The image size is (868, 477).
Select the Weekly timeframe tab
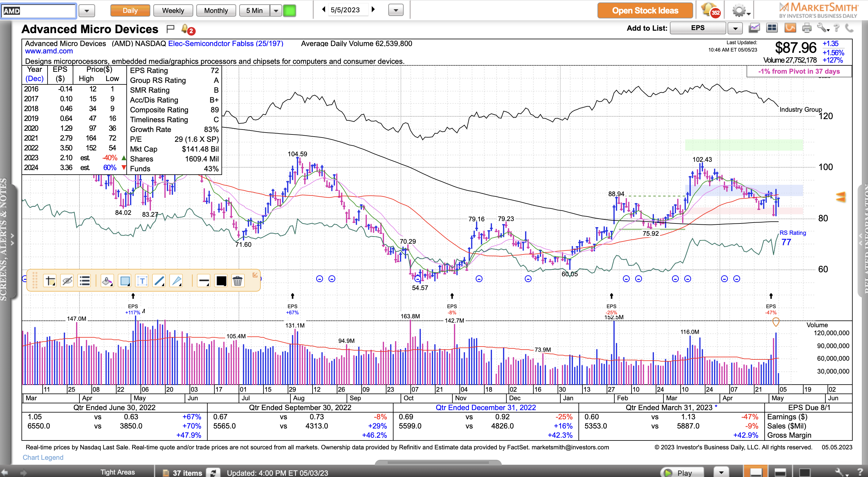pyautogui.click(x=173, y=10)
